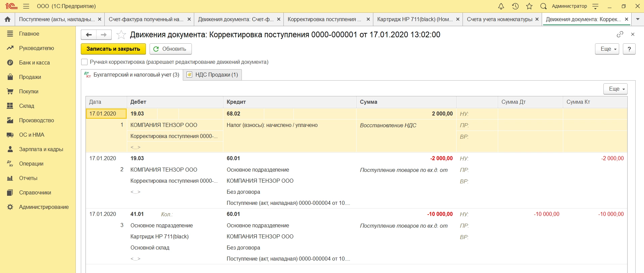Go to the home page icon
This screenshot has width=644, height=273.
7,19
